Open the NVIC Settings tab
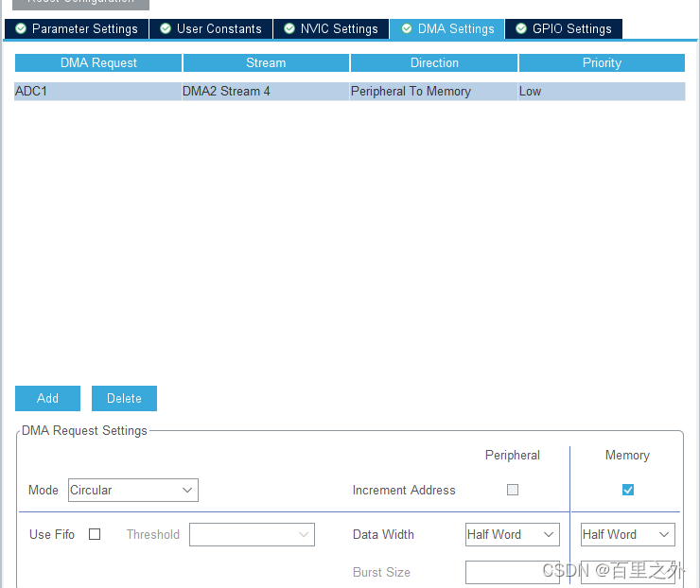 pyautogui.click(x=331, y=29)
